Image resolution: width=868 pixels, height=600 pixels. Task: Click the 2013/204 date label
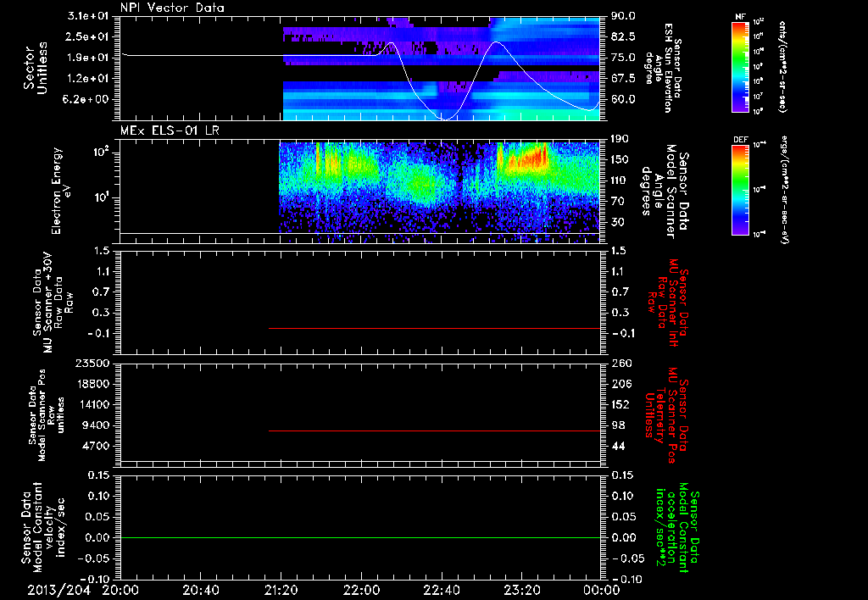58,590
